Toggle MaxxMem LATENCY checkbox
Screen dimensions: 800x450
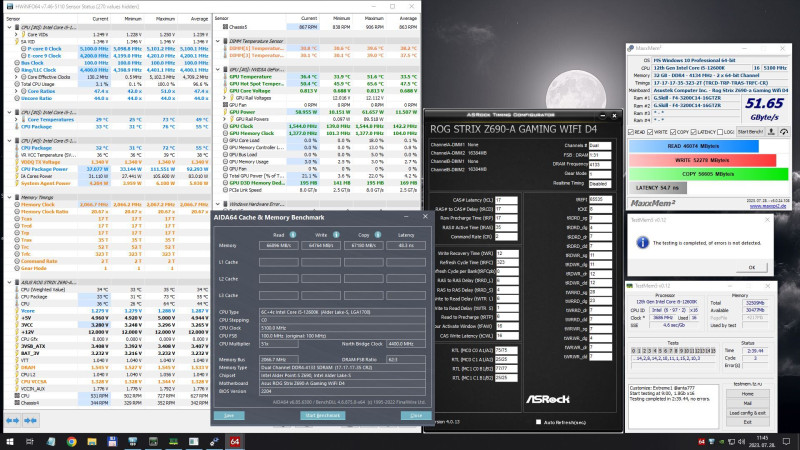pyautogui.click(x=693, y=132)
